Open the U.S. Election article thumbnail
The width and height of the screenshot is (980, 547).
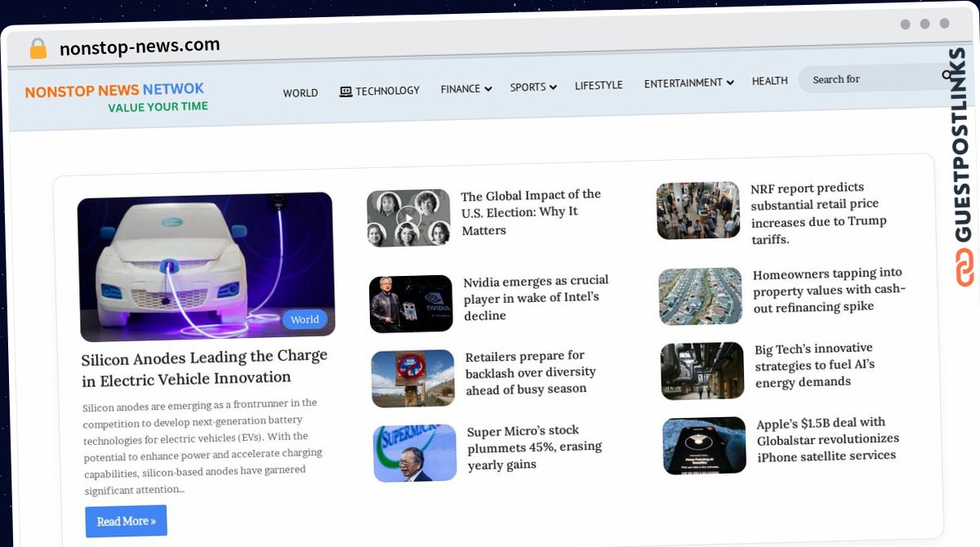point(408,218)
